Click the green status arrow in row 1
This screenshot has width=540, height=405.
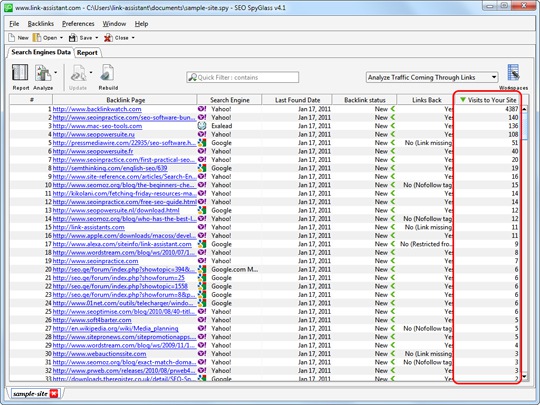(393, 109)
